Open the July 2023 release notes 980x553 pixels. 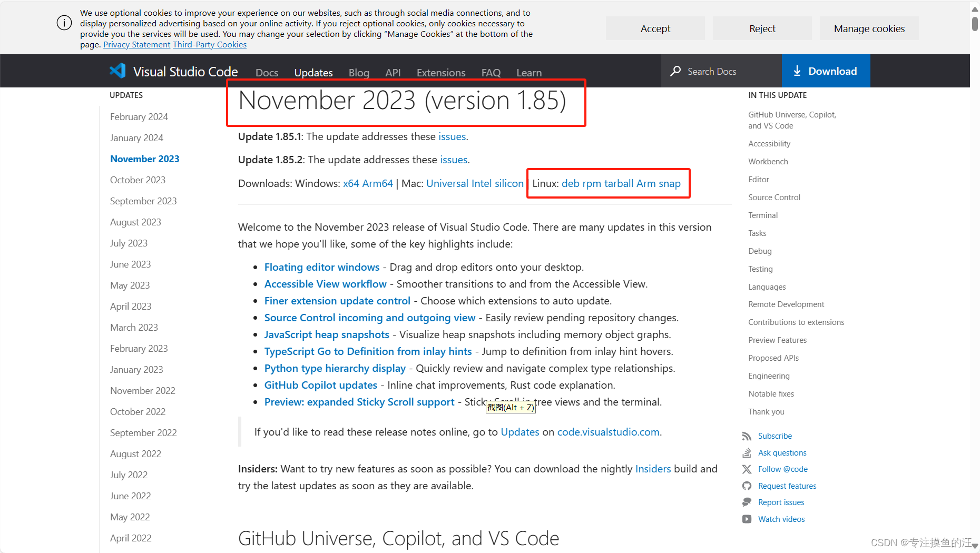click(x=129, y=243)
